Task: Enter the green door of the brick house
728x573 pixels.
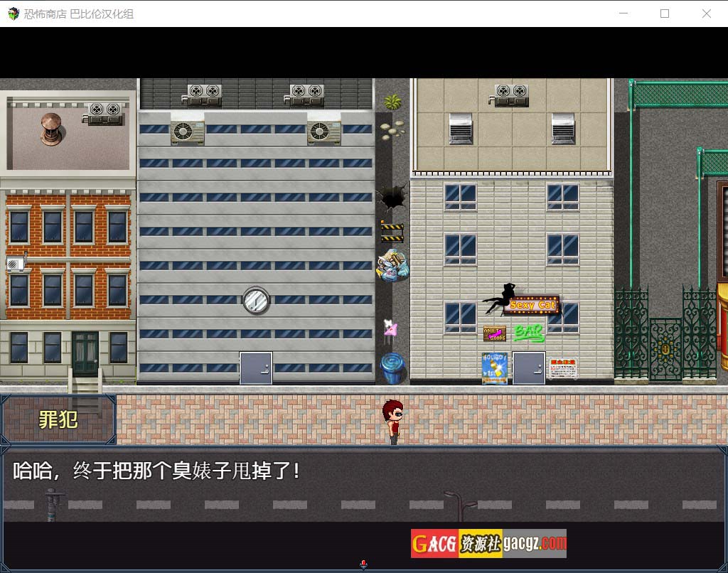Action: pos(85,353)
